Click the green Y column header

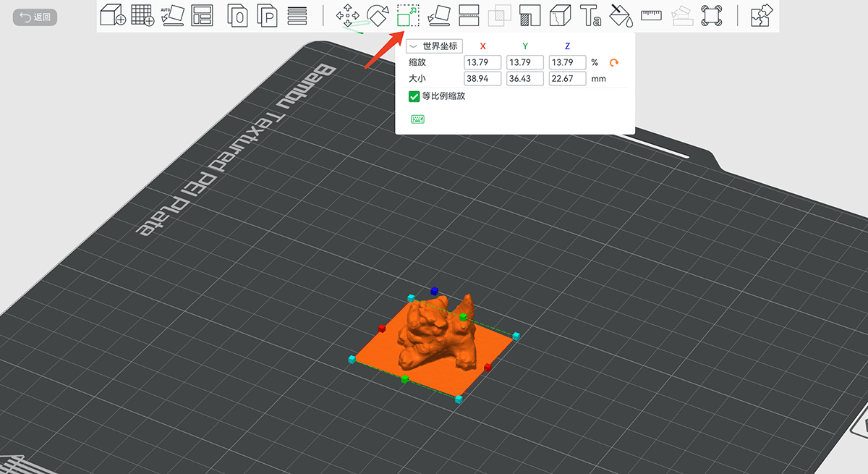coord(525,46)
